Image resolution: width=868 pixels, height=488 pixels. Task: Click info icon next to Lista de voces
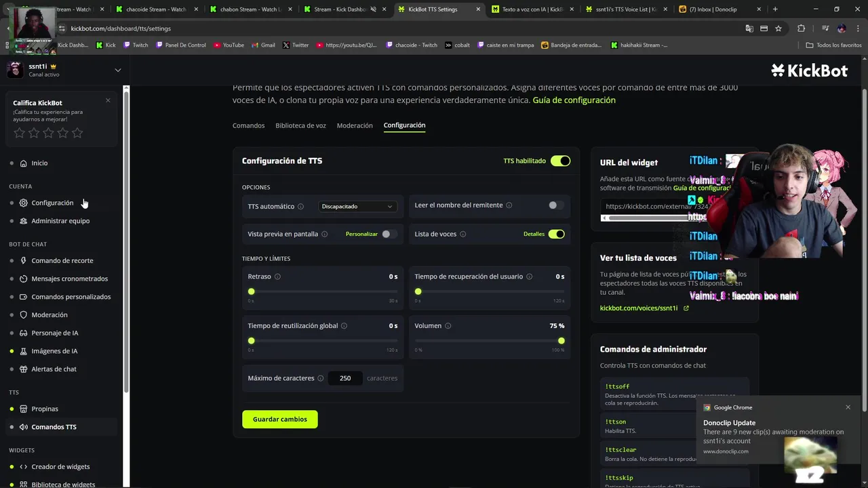pos(462,235)
